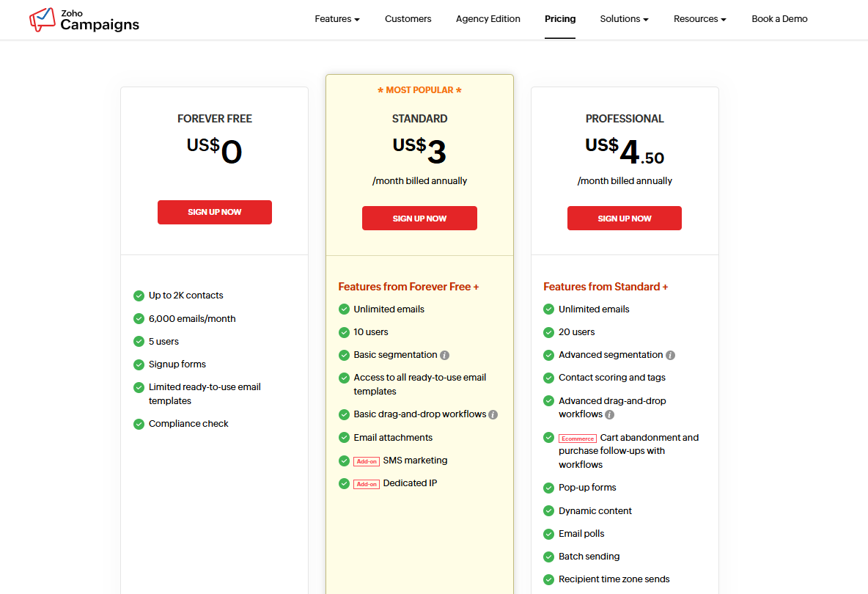Expand the Resources dropdown menu
This screenshot has width=868, height=594.
pyautogui.click(x=699, y=19)
